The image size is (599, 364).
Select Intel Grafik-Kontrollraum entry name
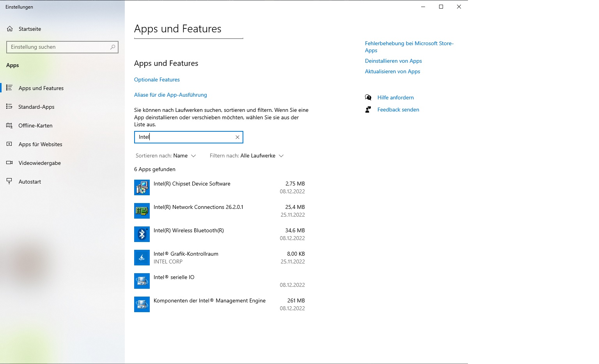tap(186, 254)
